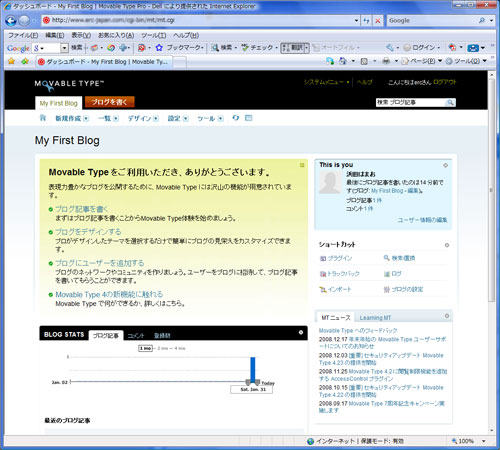
Task: Open the 編集(E) menu
Action: point(54,35)
